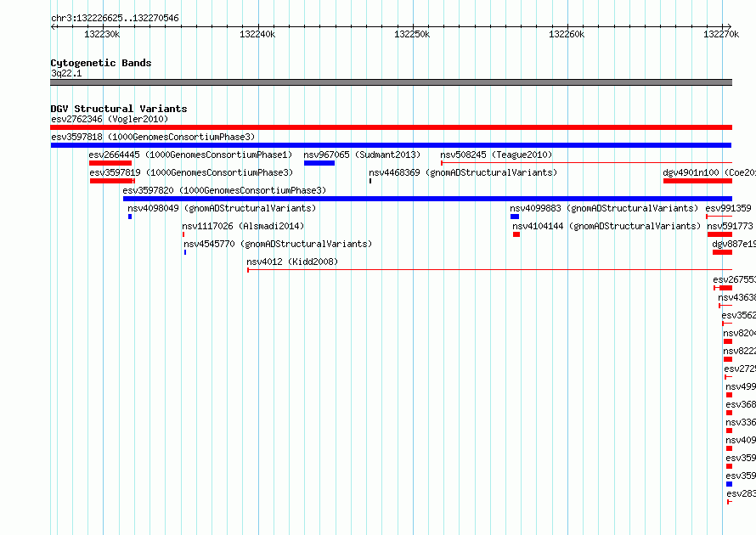Open the esv283 variant label
This screenshot has height=535, width=756.
(741, 493)
